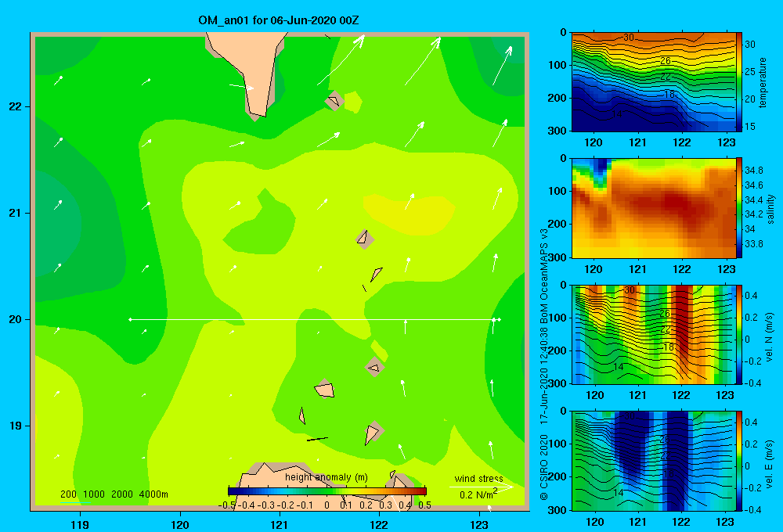Click the white transect line along 20N

click(315, 319)
